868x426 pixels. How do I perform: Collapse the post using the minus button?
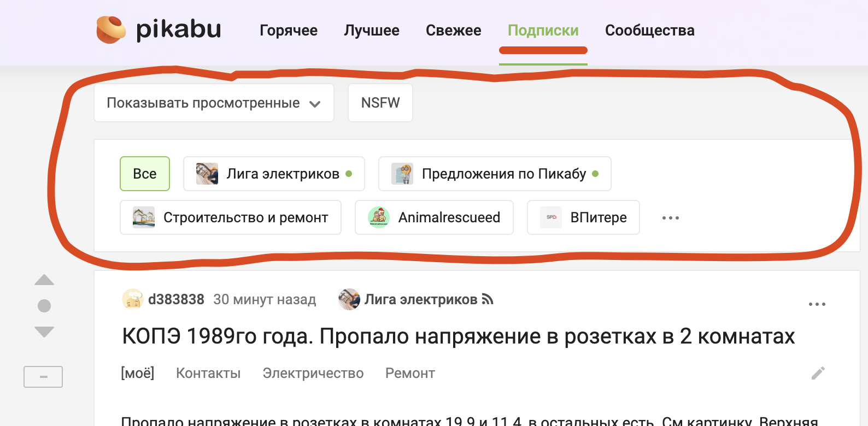(x=43, y=377)
